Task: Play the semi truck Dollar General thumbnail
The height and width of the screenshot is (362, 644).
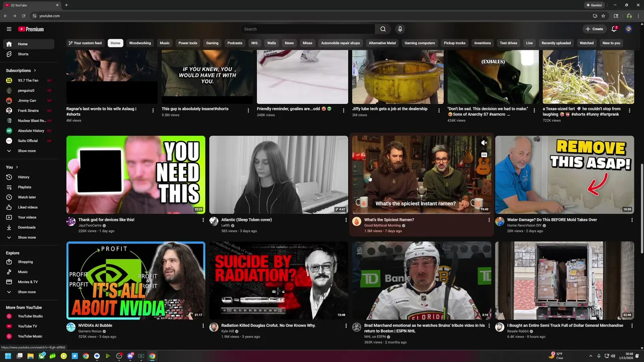Action: (565, 281)
